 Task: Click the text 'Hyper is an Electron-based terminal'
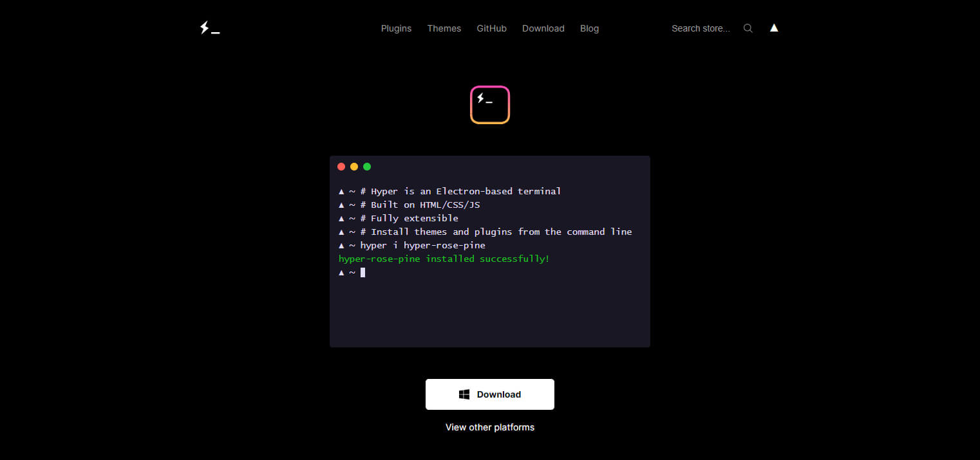(x=466, y=191)
